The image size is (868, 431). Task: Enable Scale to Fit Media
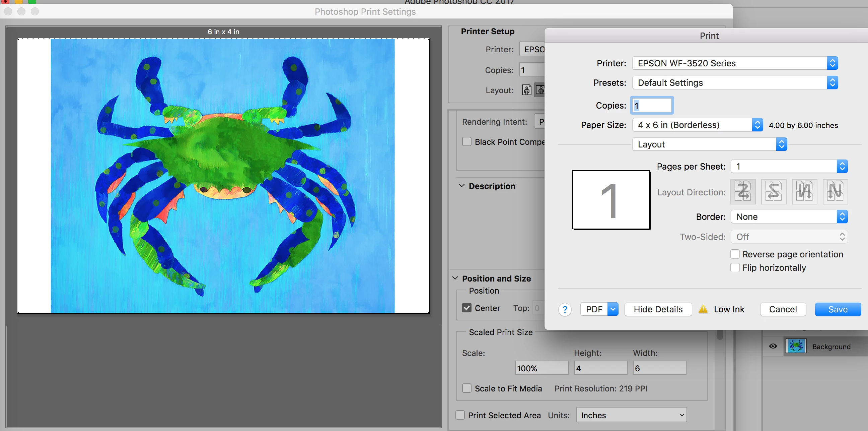(x=467, y=388)
